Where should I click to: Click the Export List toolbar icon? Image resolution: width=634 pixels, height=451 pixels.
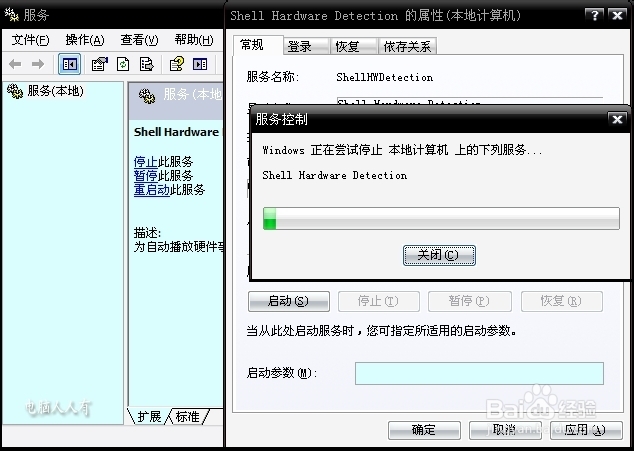[146, 64]
